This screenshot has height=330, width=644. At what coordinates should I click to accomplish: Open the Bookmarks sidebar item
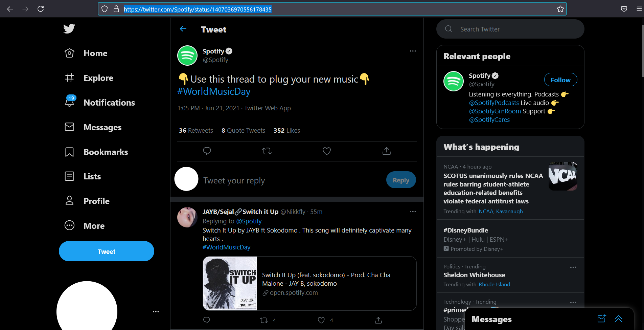[96, 152]
